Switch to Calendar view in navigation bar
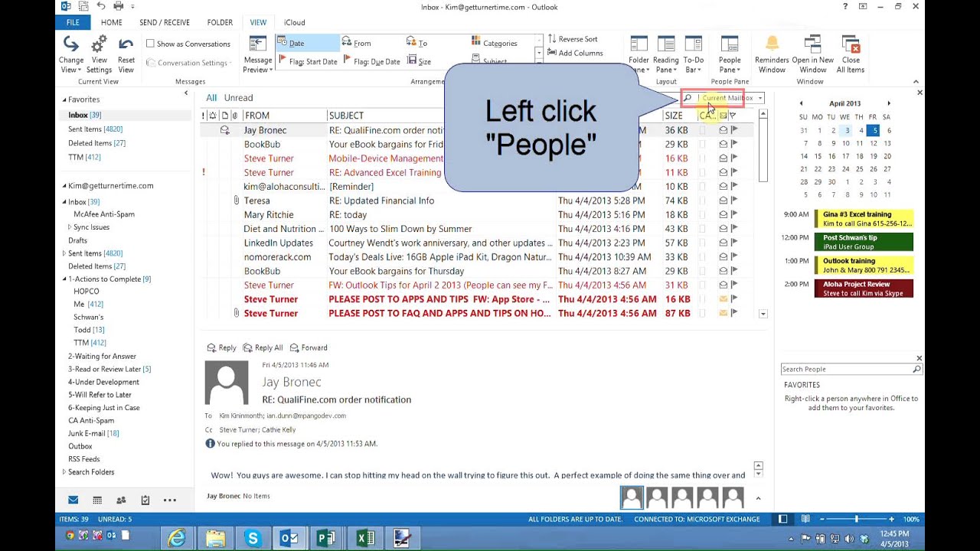Screen dimensions: 980x551 pyautogui.click(x=97, y=500)
